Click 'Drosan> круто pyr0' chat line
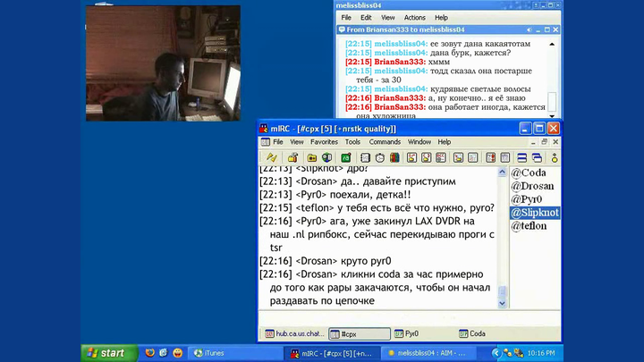Image resolution: width=644 pixels, height=362 pixels. click(x=326, y=261)
